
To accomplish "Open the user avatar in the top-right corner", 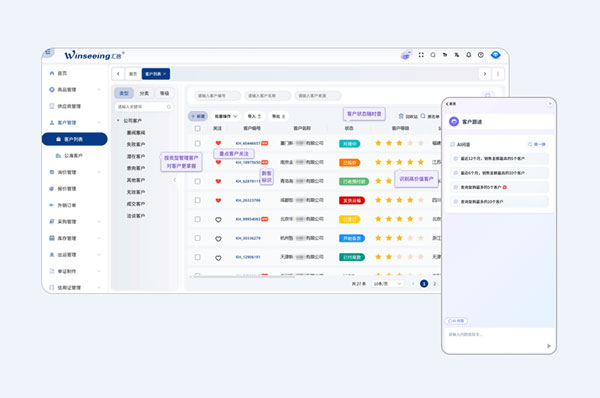I will click(496, 55).
